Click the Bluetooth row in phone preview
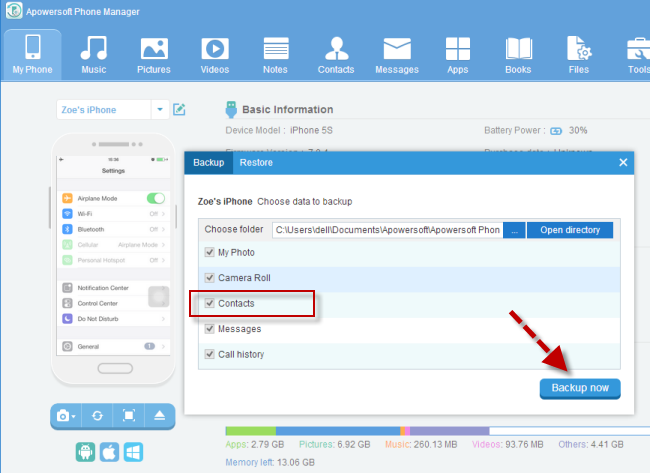Screen dimensions: 650x473 (114, 229)
